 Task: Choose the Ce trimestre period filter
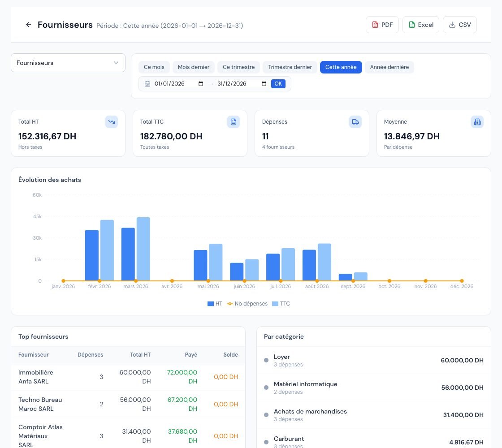238,67
